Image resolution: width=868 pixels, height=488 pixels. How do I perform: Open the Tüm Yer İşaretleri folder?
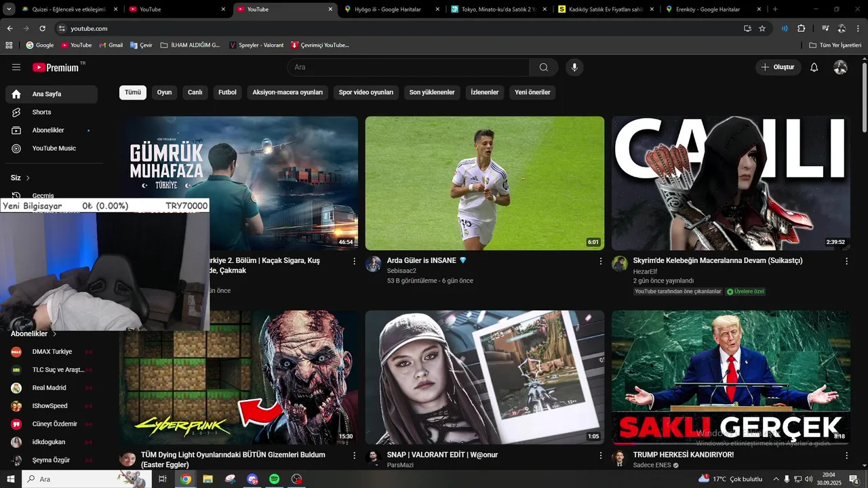pos(835,45)
